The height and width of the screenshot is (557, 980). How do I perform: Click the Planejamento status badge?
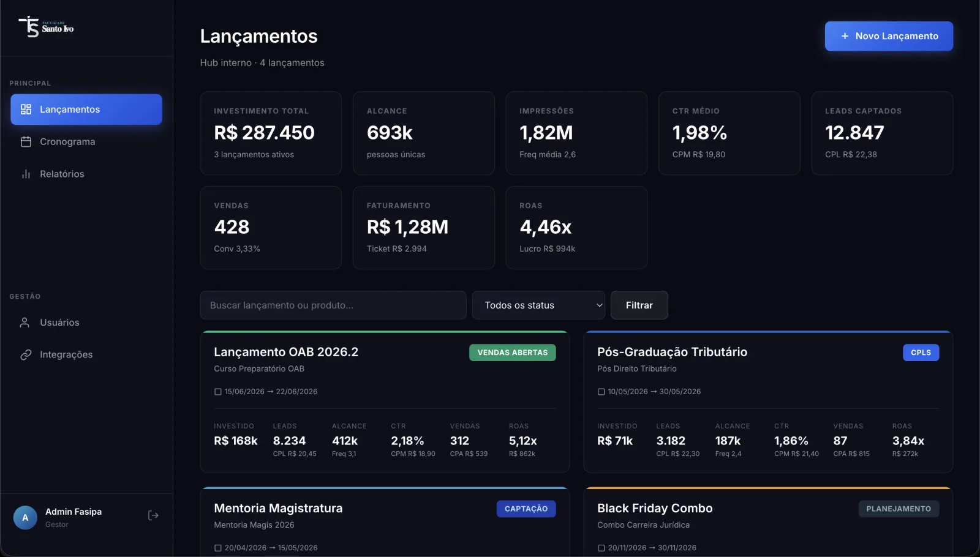[899, 509]
